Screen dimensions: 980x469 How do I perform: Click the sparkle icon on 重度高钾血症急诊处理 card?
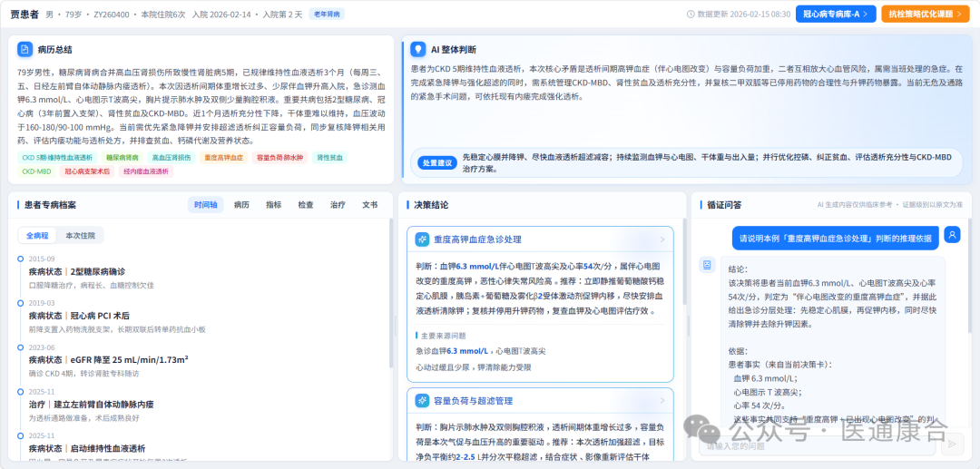pyautogui.click(x=423, y=239)
